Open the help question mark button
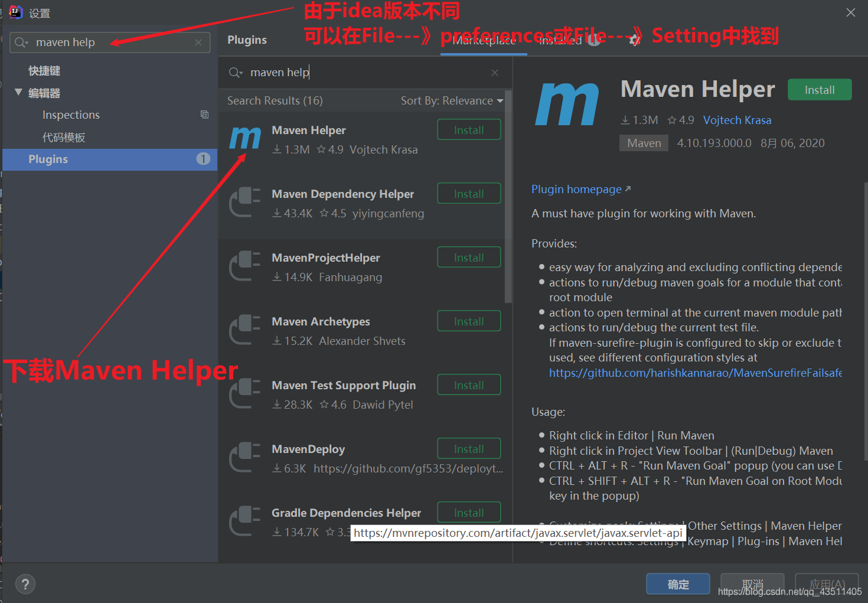This screenshot has height=603, width=868. click(x=25, y=585)
